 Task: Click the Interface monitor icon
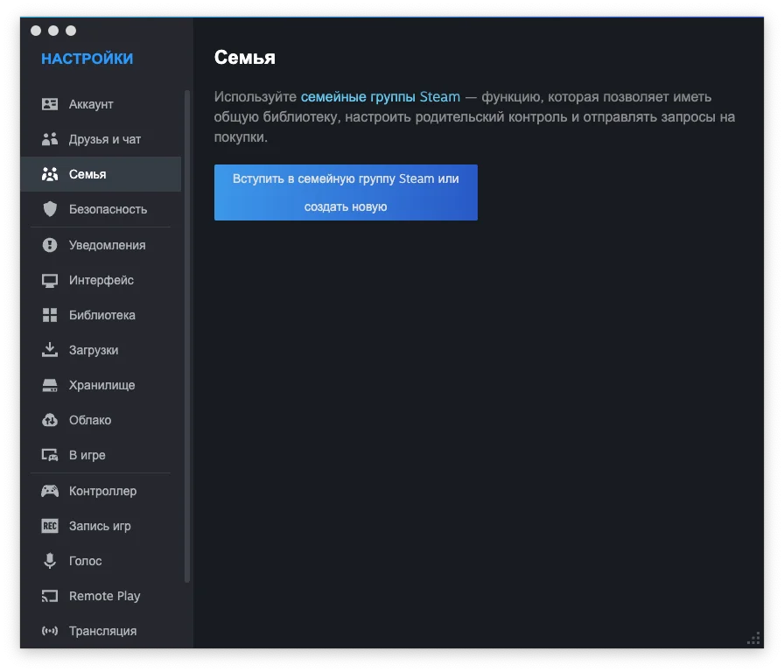[50, 280]
